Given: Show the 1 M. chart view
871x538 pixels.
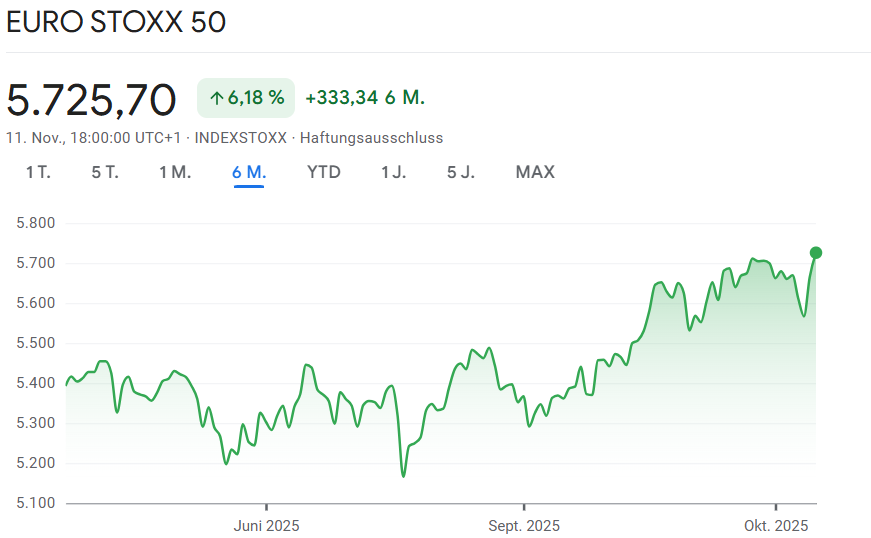Looking at the screenshot, I should [175, 172].
